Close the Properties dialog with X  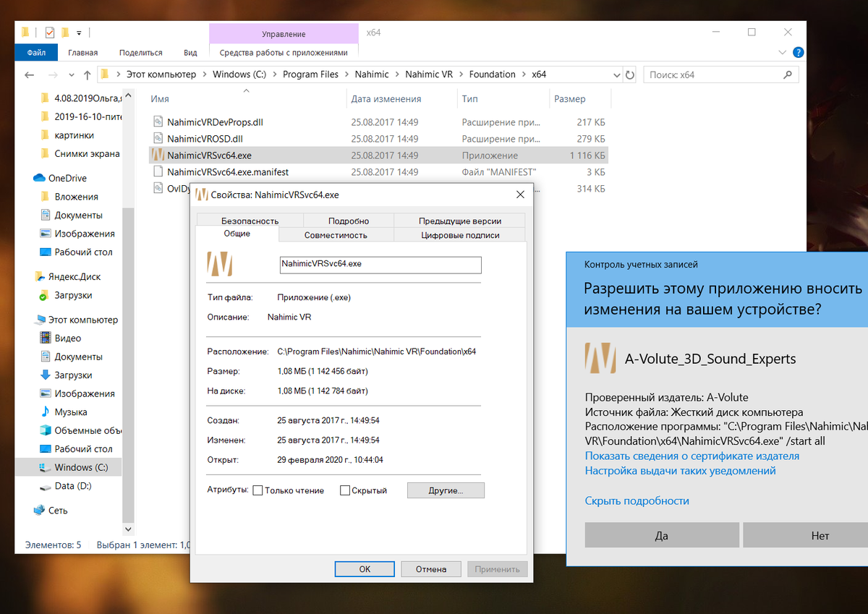point(520,195)
